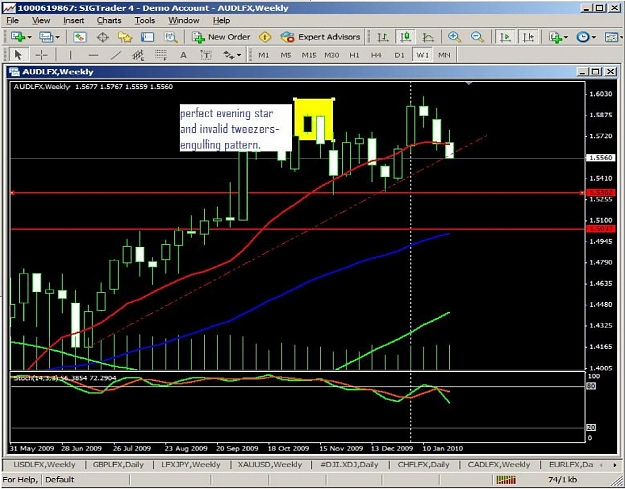Switch chart to Bar Chart mode
The height and width of the screenshot is (489, 625).
click(383, 37)
